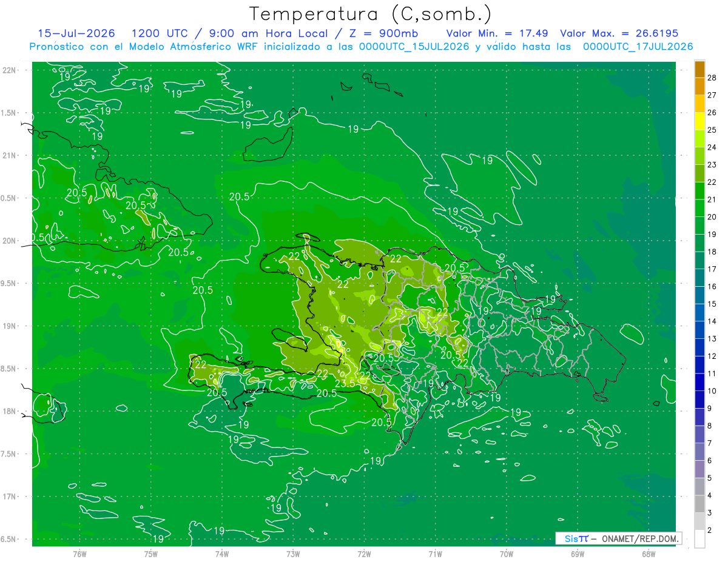Pick gray color bar swatch between 3 and 4
This screenshot has height=562, width=728.
(x=699, y=504)
